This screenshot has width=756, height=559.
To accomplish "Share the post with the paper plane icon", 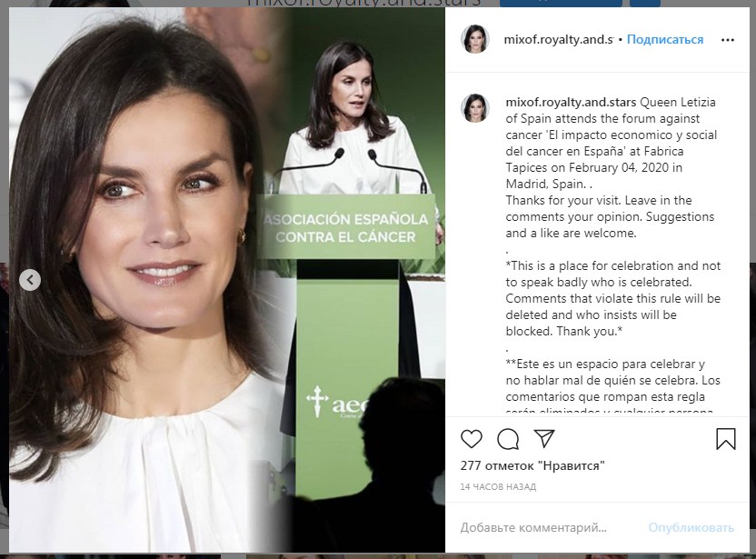I will pyautogui.click(x=544, y=438).
